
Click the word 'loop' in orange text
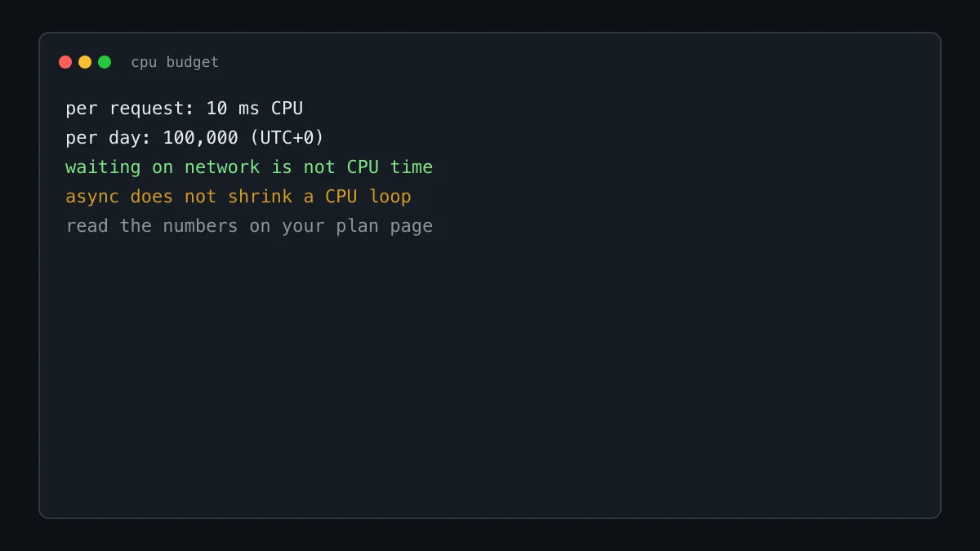(x=390, y=197)
